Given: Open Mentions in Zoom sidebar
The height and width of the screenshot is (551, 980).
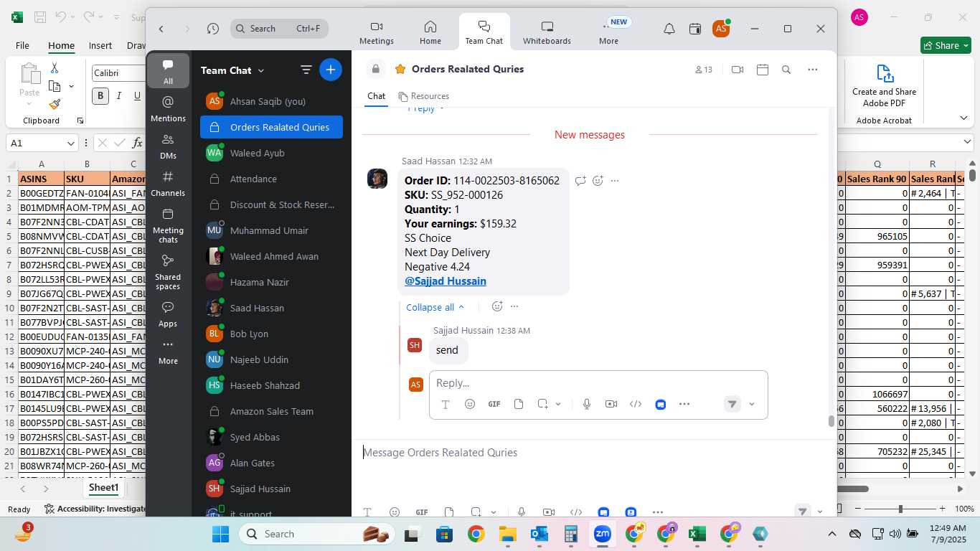Looking at the screenshot, I should [168, 108].
